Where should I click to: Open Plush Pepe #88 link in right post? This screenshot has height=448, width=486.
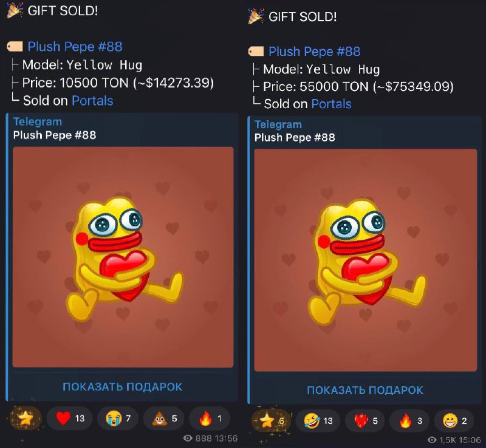click(x=314, y=52)
